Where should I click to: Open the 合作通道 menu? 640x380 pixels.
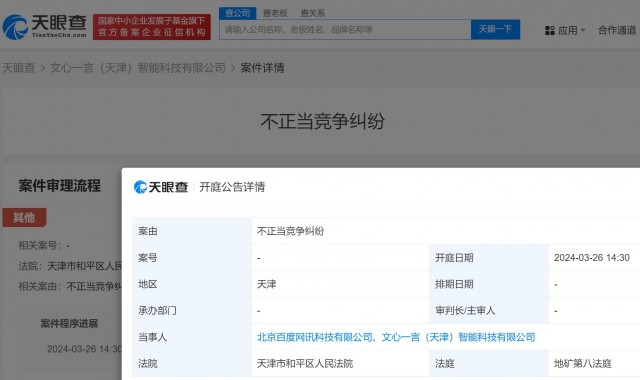tap(617, 30)
